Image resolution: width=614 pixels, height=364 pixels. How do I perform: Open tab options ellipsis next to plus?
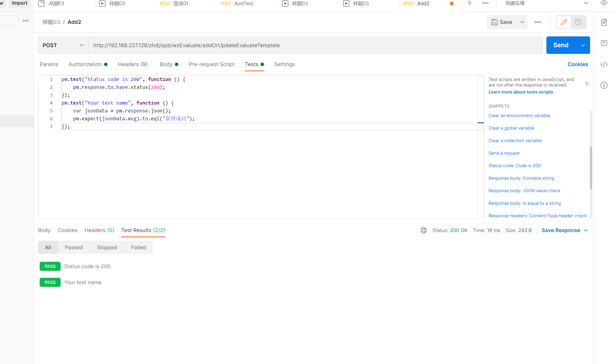(x=485, y=3)
